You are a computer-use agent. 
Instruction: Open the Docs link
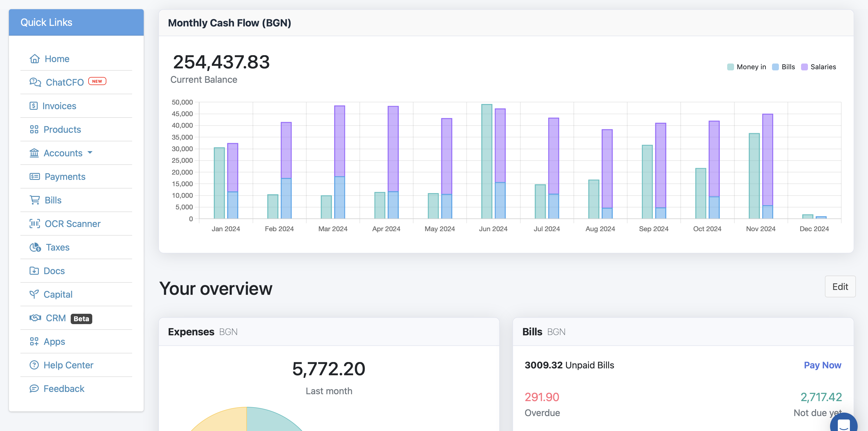[x=54, y=271]
